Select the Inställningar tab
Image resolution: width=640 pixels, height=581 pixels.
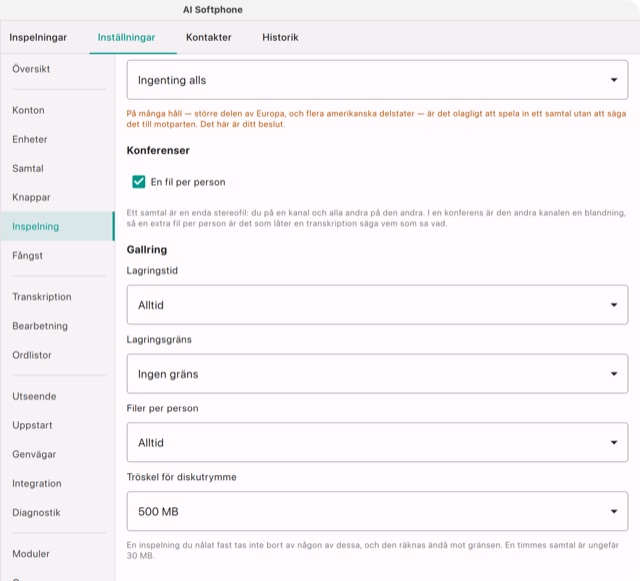[126, 37]
